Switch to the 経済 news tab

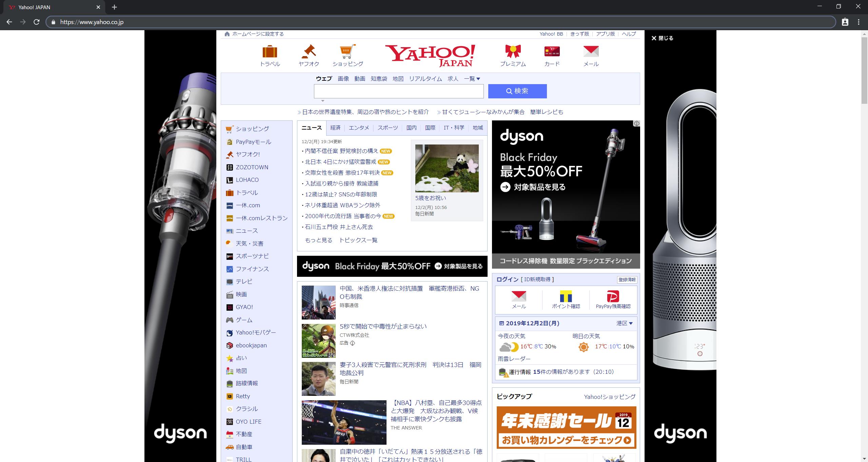coord(335,128)
